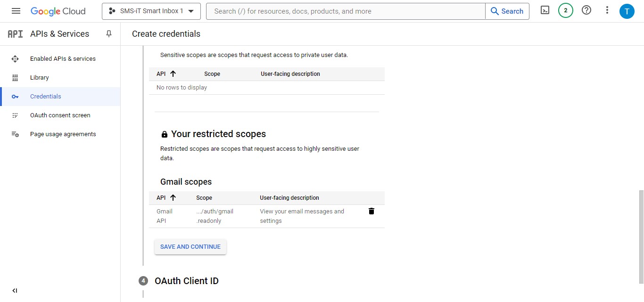This screenshot has width=644, height=302.
Task: Pin the APIs & Services panel
Action: click(109, 34)
